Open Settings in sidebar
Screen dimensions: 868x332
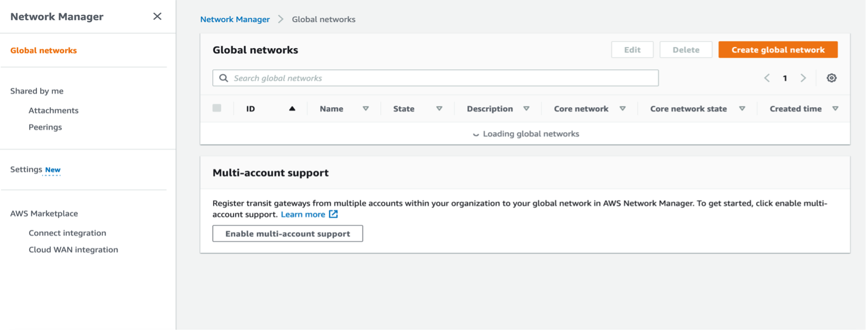[x=26, y=169]
